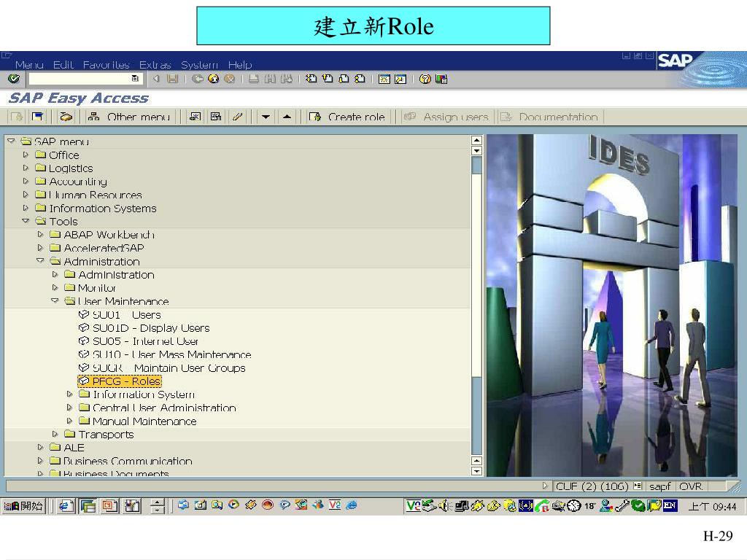Open the Extras menu
The width and height of the screenshot is (747, 560).
[155, 64]
